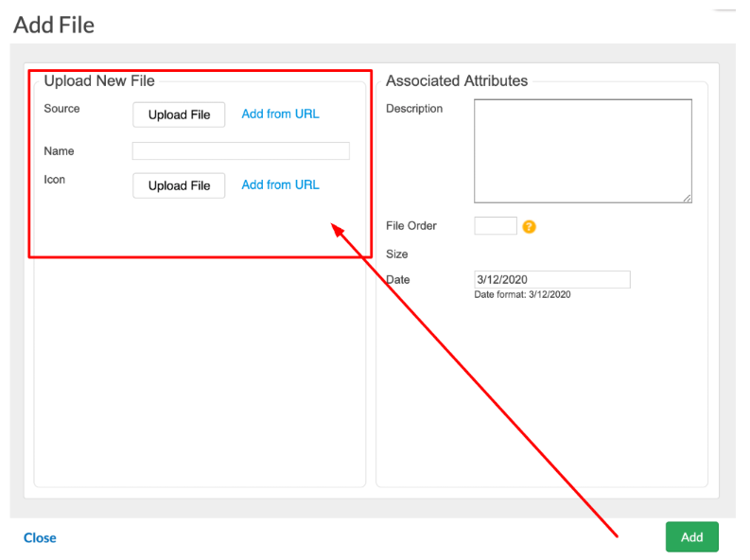Click the Date format hint text
Screen dimensions: 750x560
point(522,294)
